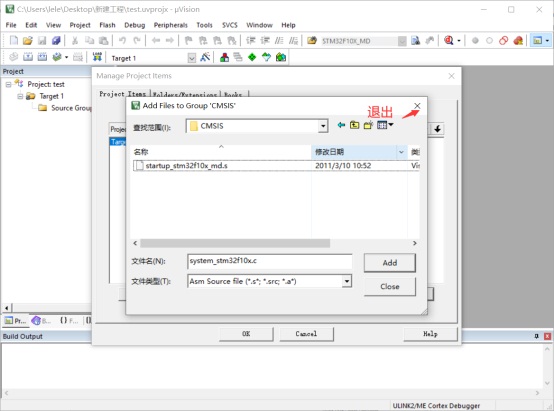Click the Start/Stop Debug Session icon
The image size is (554, 411).
(449, 41)
